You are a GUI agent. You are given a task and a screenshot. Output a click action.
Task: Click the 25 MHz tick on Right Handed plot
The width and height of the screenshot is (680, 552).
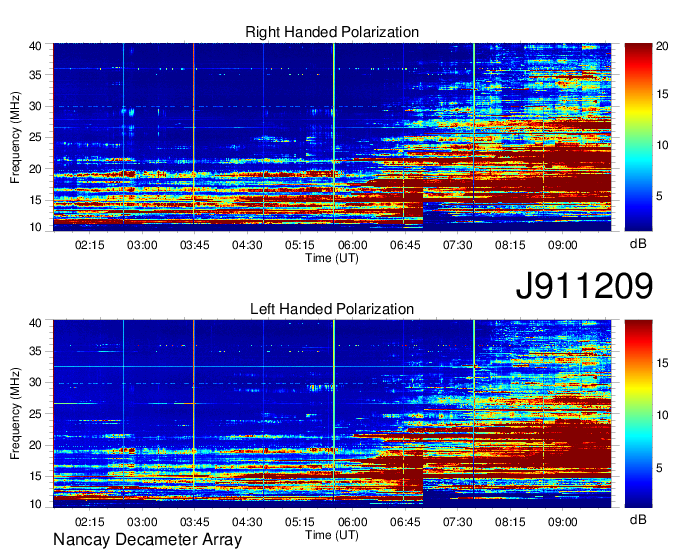click(36, 137)
